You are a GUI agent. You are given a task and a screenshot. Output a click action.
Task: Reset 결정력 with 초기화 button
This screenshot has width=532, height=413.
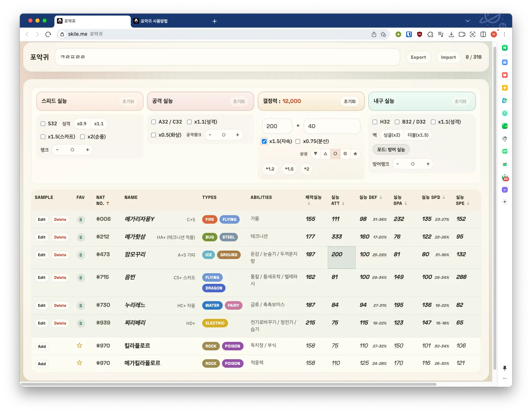point(350,101)
